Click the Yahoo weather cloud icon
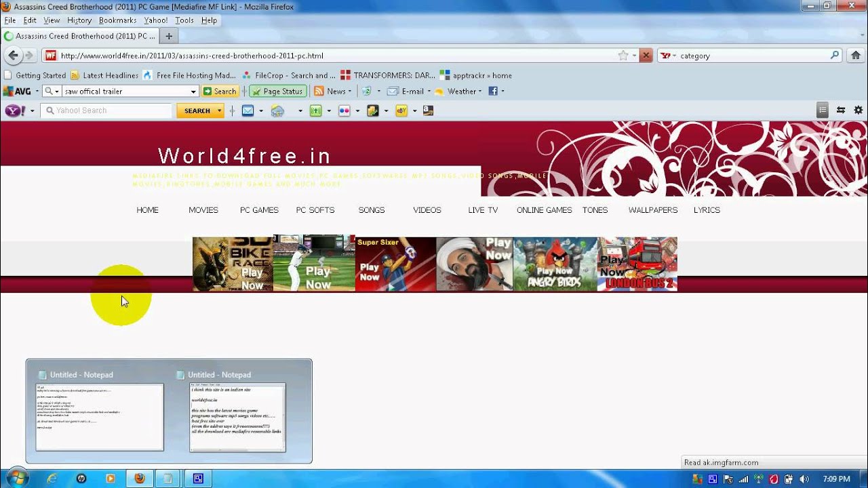 point(277,110)
